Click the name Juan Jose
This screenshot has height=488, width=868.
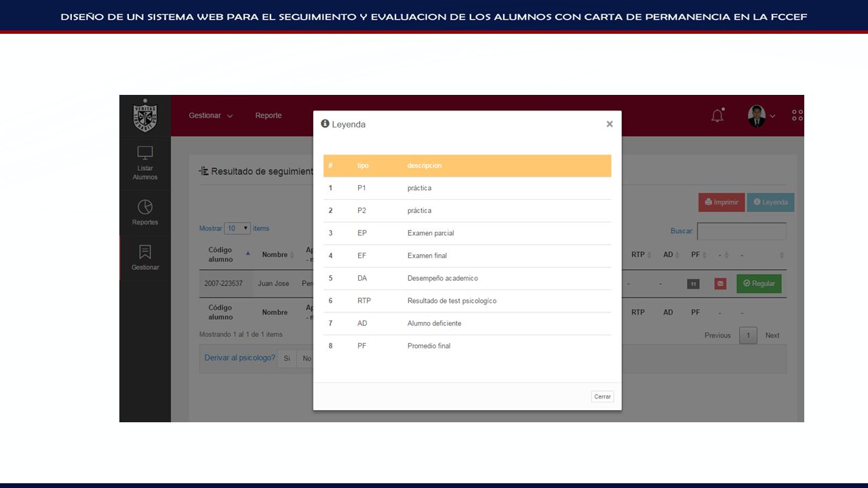tap(273, 283)
